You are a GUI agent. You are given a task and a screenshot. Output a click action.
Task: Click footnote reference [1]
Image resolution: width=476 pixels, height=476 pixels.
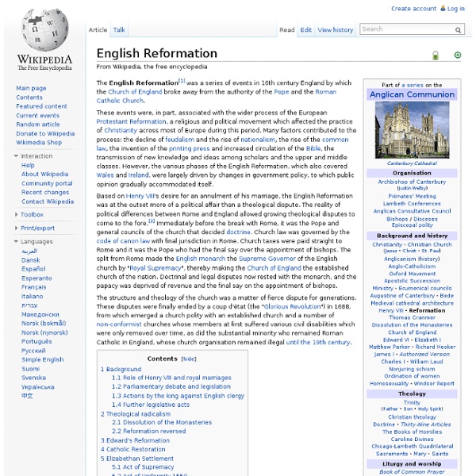[182, 81]
